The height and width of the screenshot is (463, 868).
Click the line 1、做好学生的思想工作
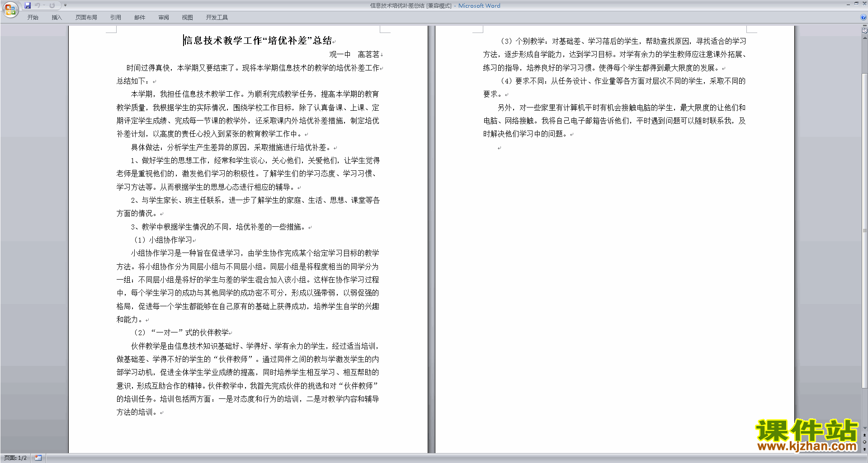(x=255, y=160)
